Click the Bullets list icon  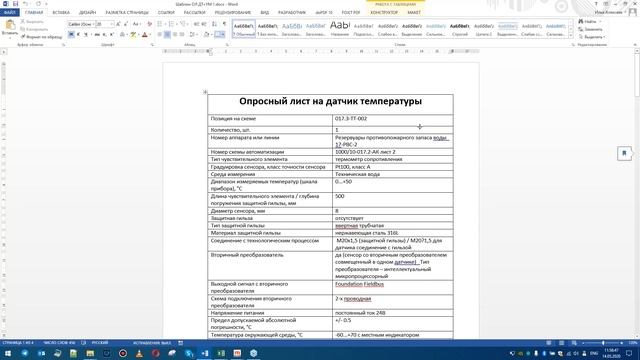[160, 24]
